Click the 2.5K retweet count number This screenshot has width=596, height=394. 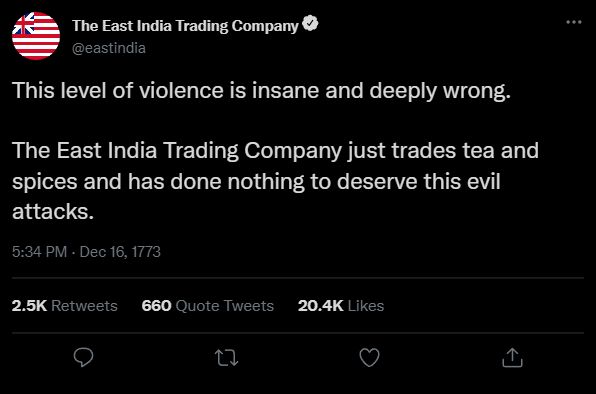[x=29, y=305]
